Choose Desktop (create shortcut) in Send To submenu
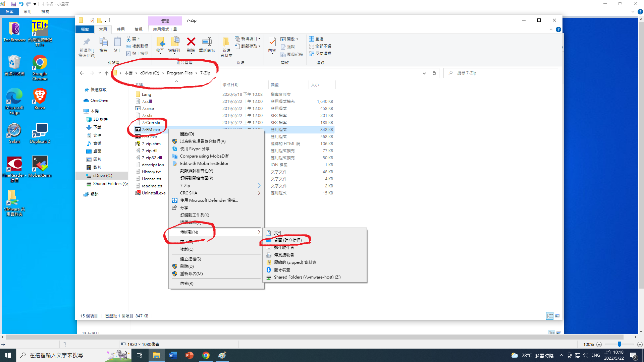 coord(287,240)
